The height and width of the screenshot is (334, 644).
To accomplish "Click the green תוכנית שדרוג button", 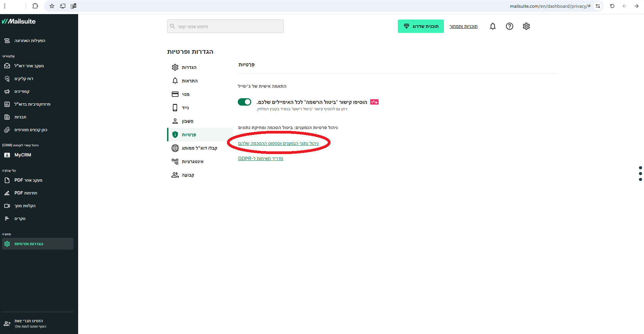I will click(420, 26).
